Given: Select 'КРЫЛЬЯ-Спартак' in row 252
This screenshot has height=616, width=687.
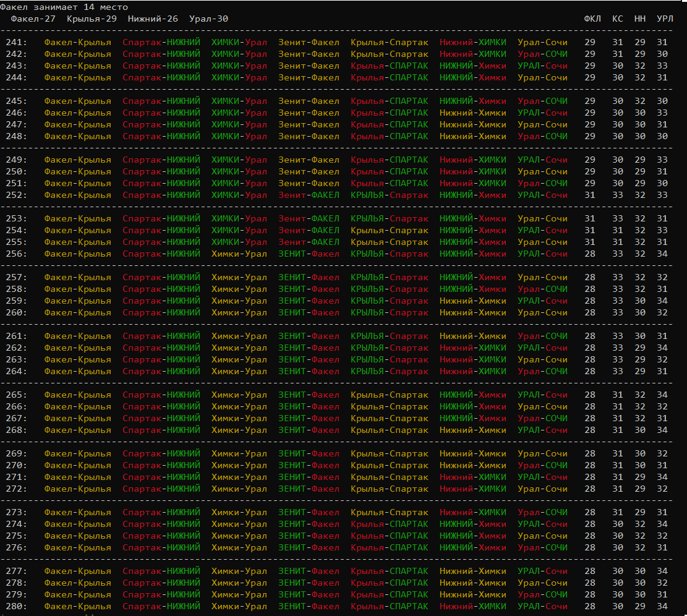Looking at the screenshot, I should [x=390, y=195].
